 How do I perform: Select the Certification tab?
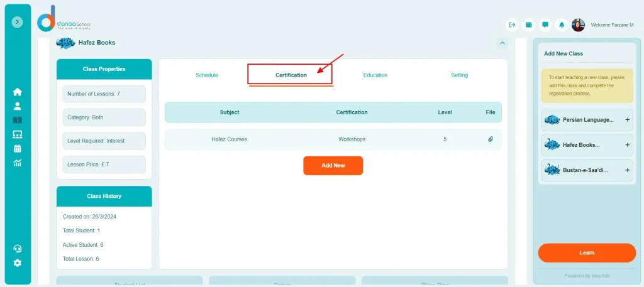point(291,75)
